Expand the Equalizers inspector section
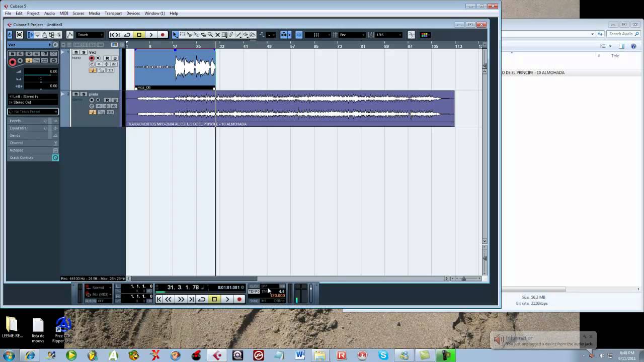Viewport: 644px width, 362px height. point(33,128)
